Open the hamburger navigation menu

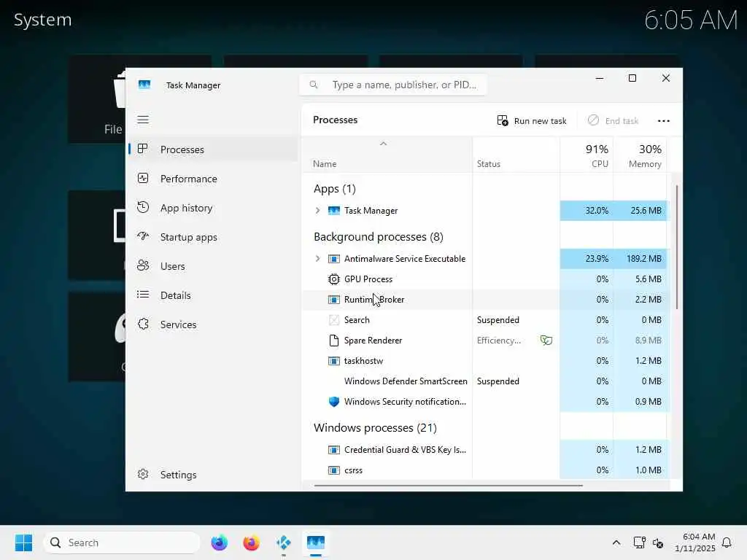tap(143, 120)
